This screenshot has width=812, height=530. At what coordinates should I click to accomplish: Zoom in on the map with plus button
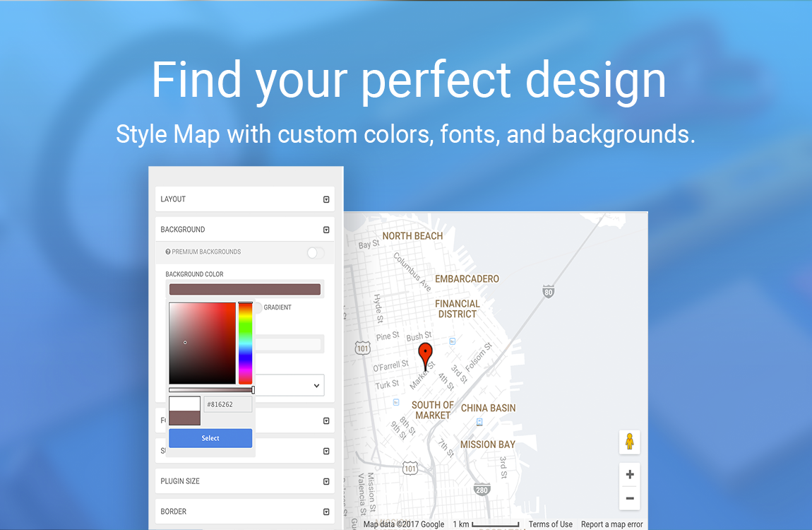(630, 475)
